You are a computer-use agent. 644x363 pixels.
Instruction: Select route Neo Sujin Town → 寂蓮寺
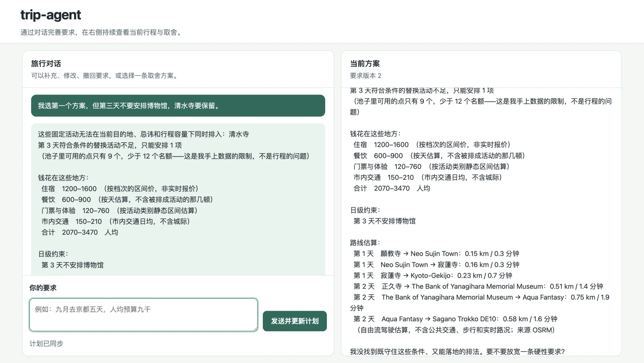[436, 264]
